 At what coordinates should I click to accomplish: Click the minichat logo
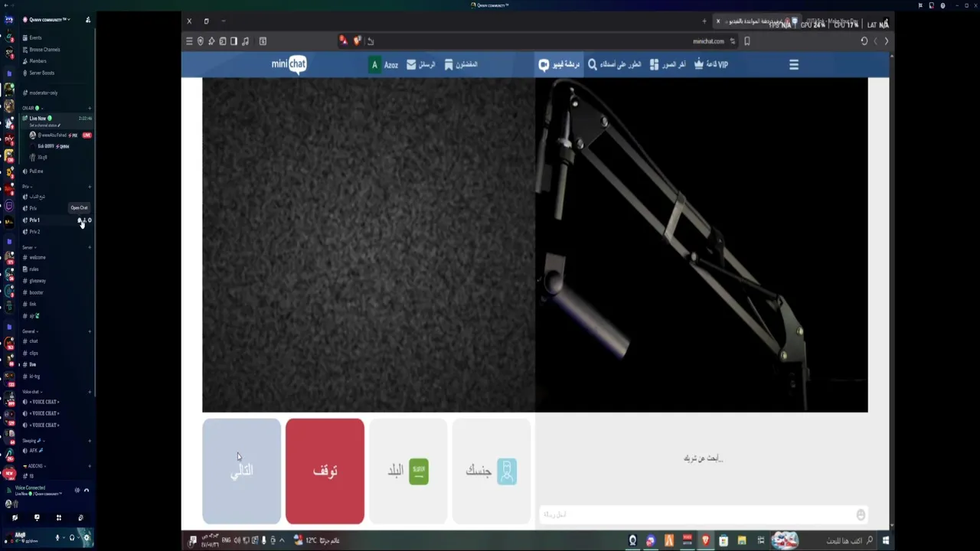tap(289, 64)
